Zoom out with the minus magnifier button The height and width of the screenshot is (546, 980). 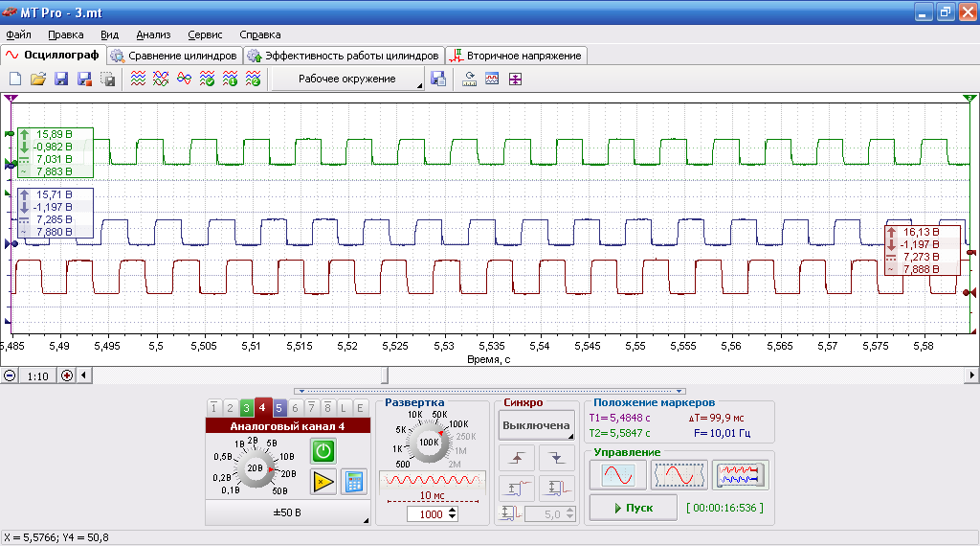[10, 375]
